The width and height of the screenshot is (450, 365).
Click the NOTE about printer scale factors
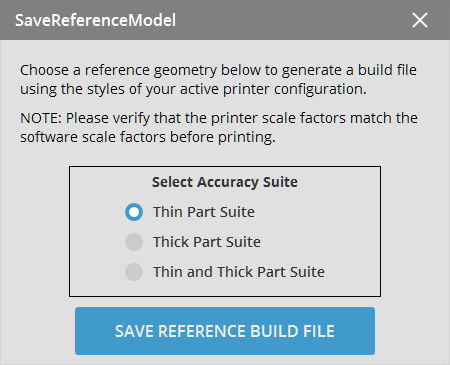coord(219,128)
